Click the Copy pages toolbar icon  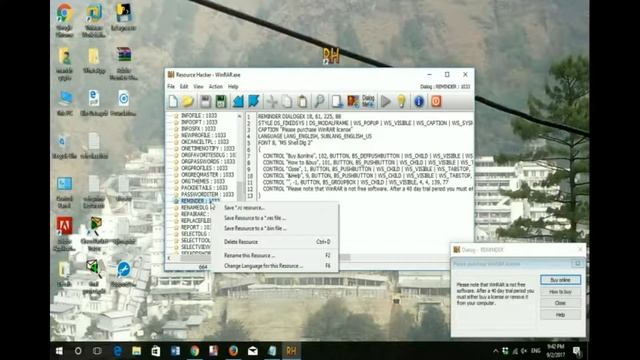(287, 101)
